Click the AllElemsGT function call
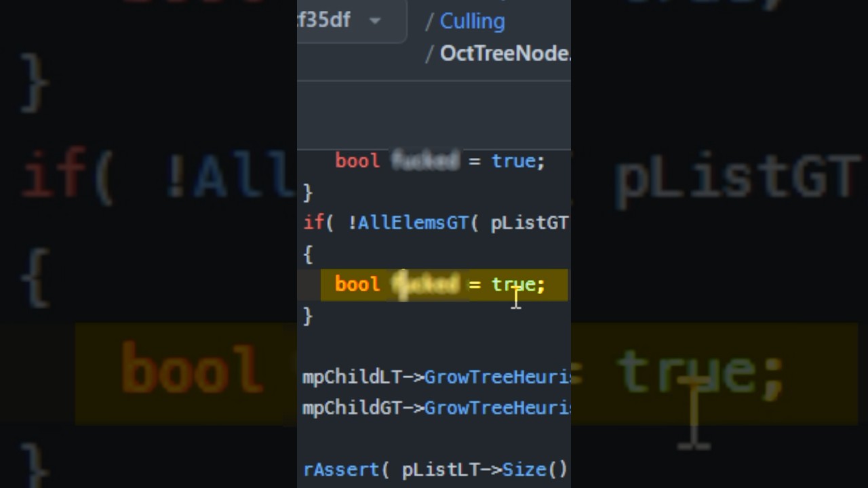This screenshot has width=868, height=488. pos(413,223)
